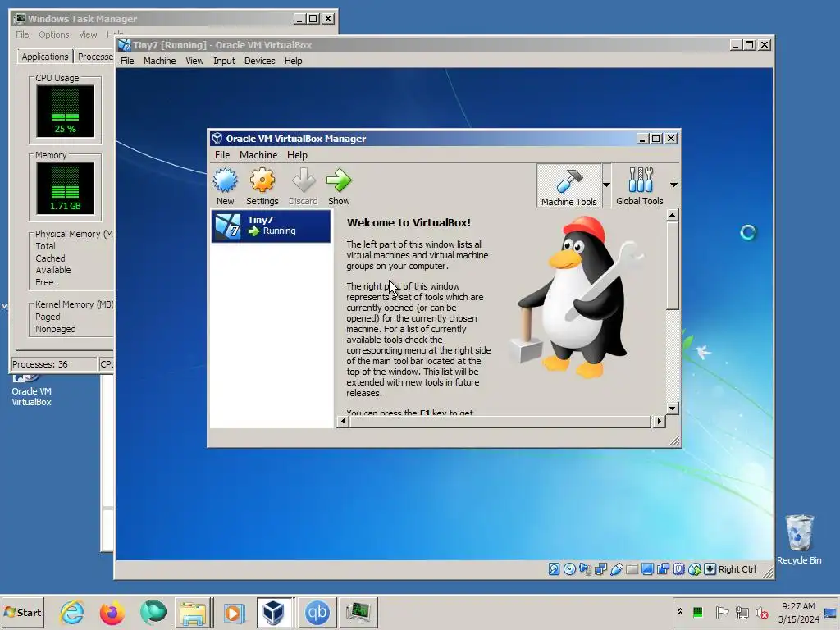Open View menu of Tiny7 VM window
Screen dimensions: 840x630
coord(194,61)
